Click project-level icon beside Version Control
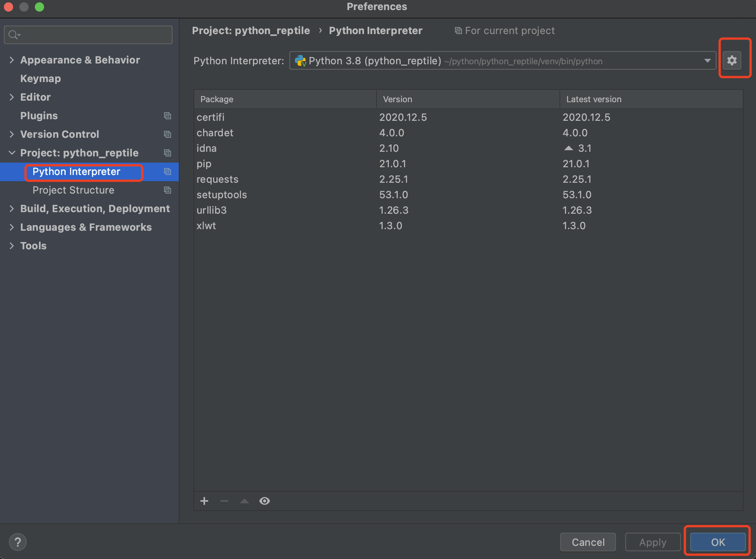756x559 pixels. tap(168, 134)
